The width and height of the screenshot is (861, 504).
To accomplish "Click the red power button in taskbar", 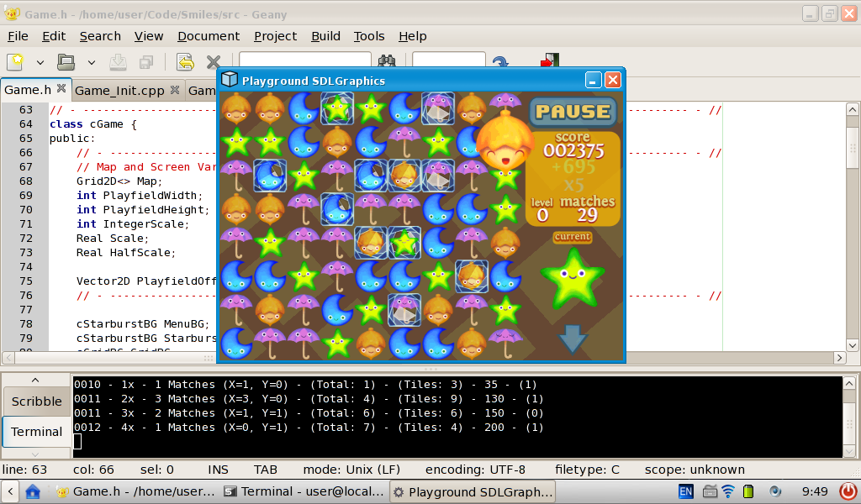I will click(x=848, y=491).
